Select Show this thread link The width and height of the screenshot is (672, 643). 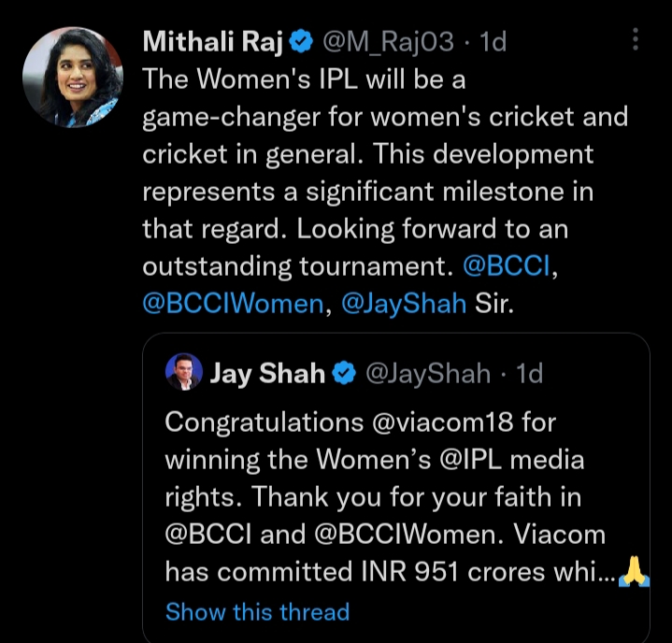(x=257, y=612)
